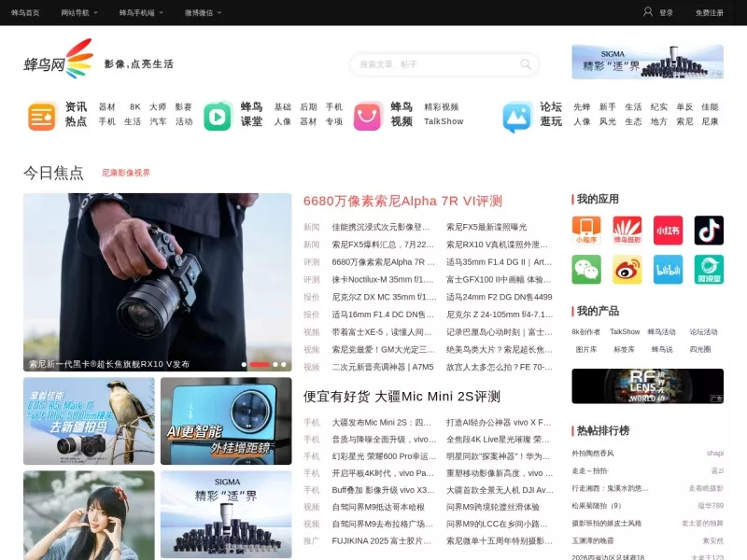Open the orange 资讯热点 news icon

pos(41,116)
